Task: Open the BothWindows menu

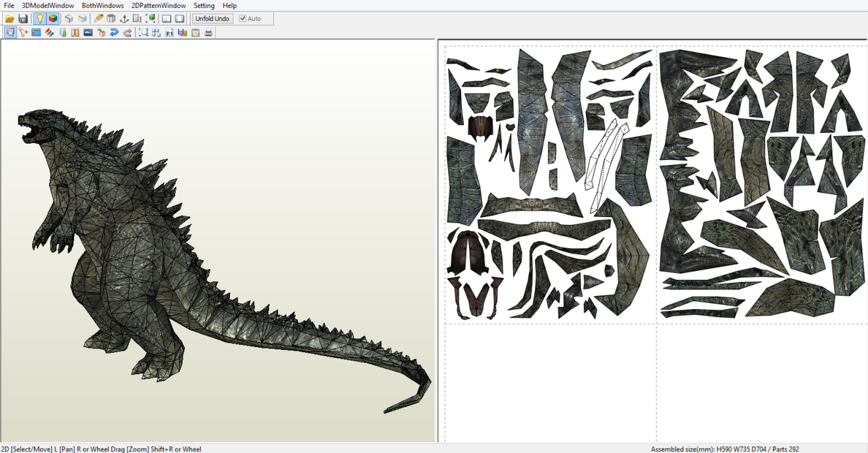Action: [103, 5]
